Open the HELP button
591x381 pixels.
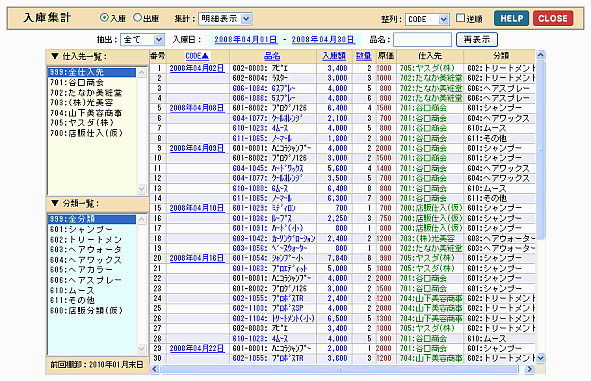coord(511,18)
